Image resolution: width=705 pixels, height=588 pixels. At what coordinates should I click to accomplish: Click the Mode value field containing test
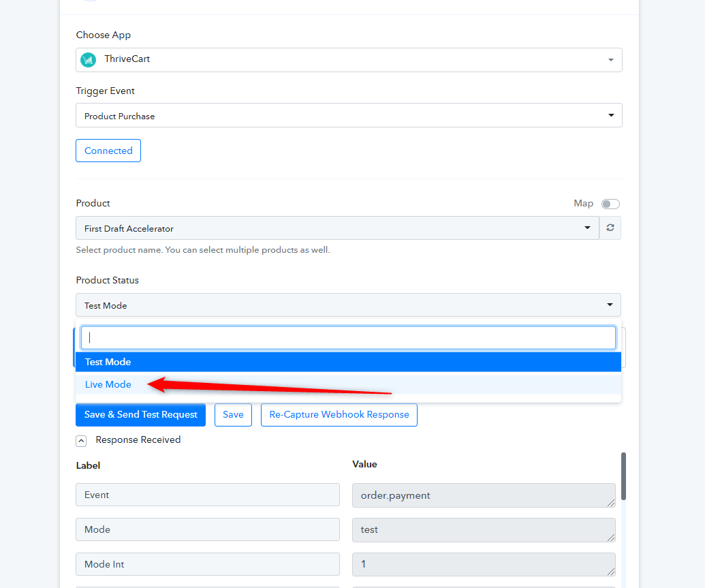[483, 529]
